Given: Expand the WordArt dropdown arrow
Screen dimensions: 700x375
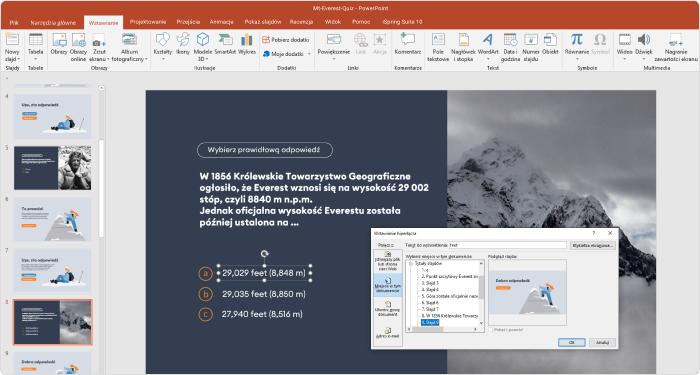Looking at the screenshot, I should tap(488, 59).
